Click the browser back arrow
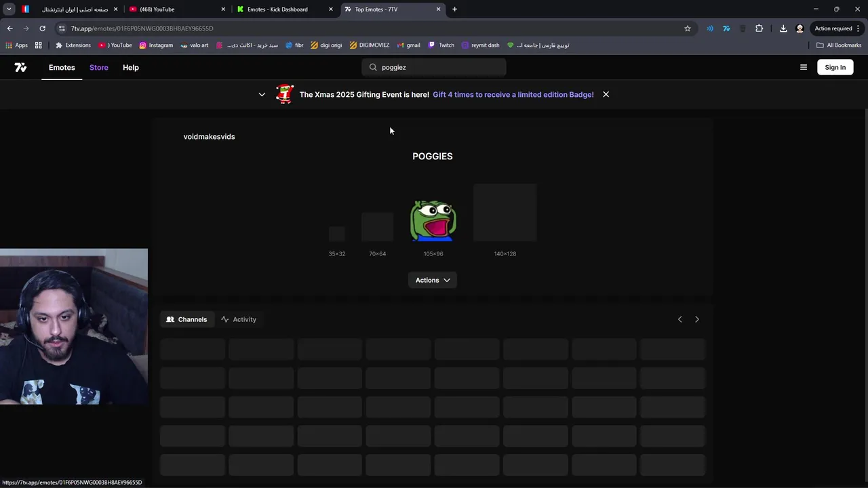 (x=9, y=28)
